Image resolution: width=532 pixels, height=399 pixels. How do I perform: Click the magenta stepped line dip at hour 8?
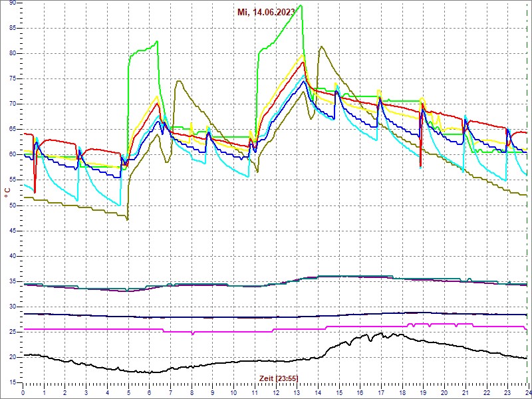pyautogui.click(x=193, y=334)
